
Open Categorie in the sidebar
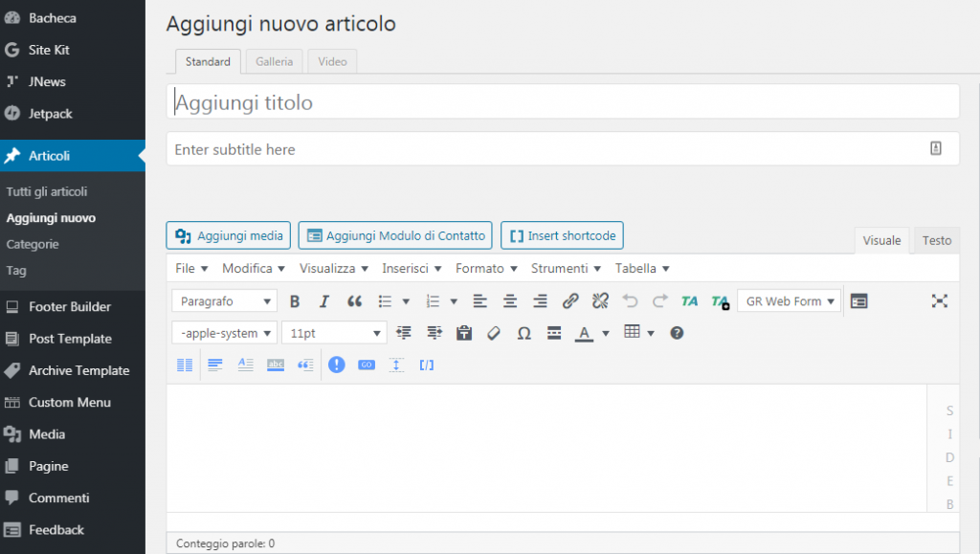click(33, 244)
